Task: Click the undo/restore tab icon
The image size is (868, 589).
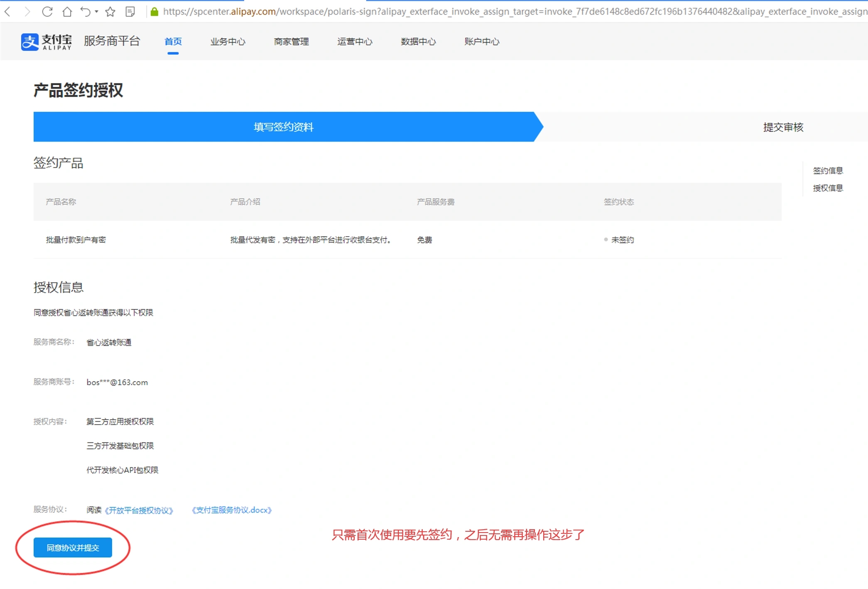Action: click(x=85, y=12)
